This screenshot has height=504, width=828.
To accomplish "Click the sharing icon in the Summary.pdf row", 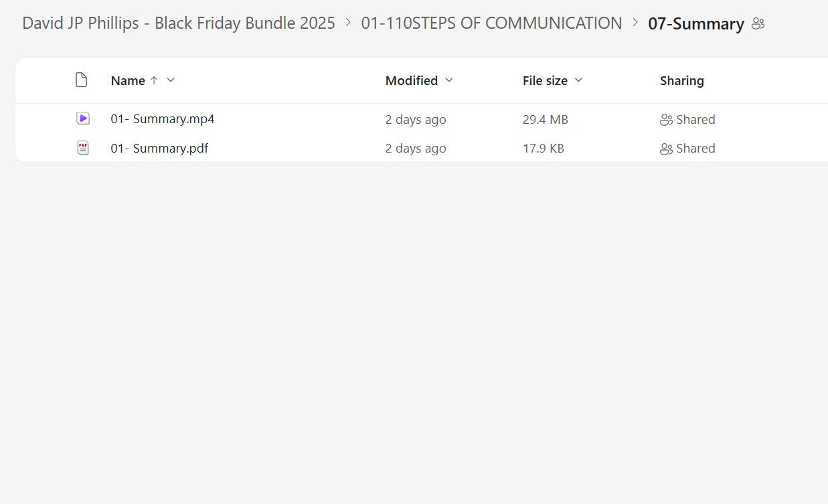I will 666,149.
